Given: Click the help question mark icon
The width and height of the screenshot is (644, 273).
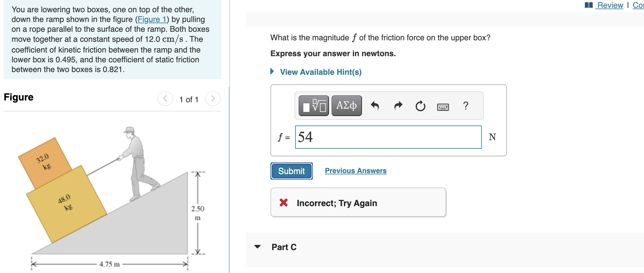Looking at the screenshot, I should click(x=465, y=106).
